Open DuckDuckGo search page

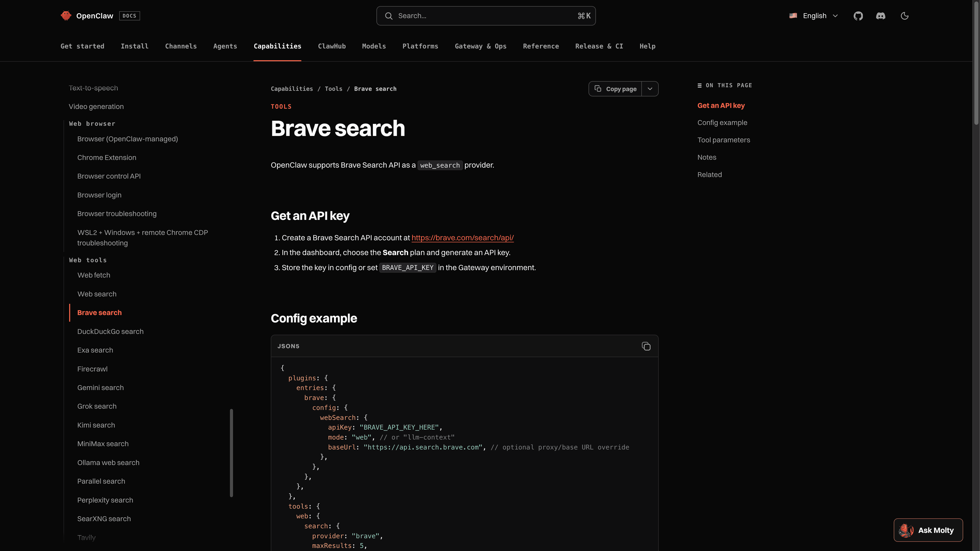(x=110, y=331)
